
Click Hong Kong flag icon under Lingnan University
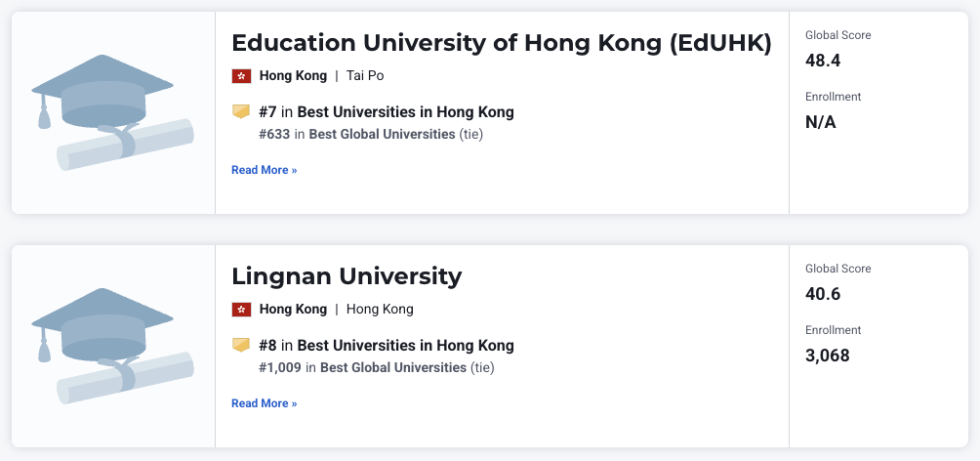click(x=241, y=310)
